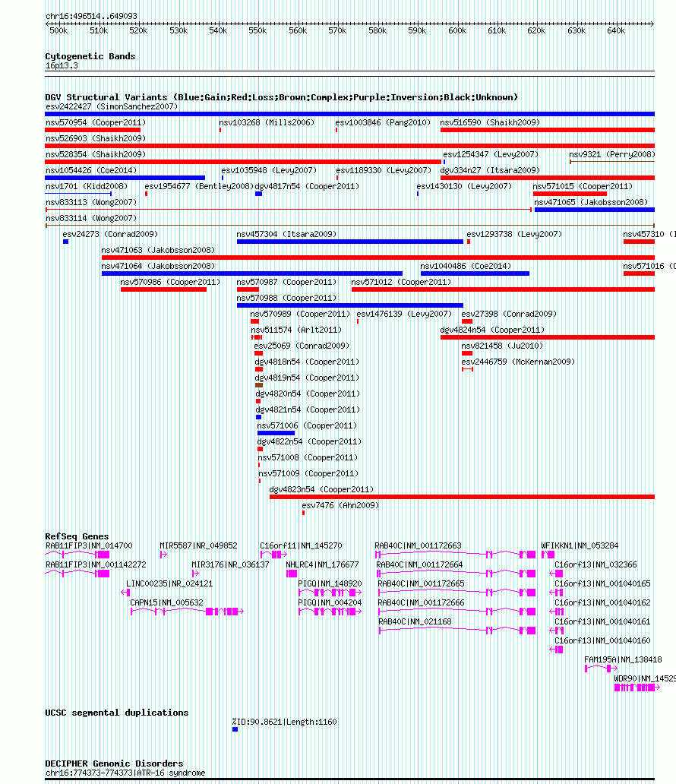
Task: Click nsv103268 (Mills2006) label
Action: (267, 122)
